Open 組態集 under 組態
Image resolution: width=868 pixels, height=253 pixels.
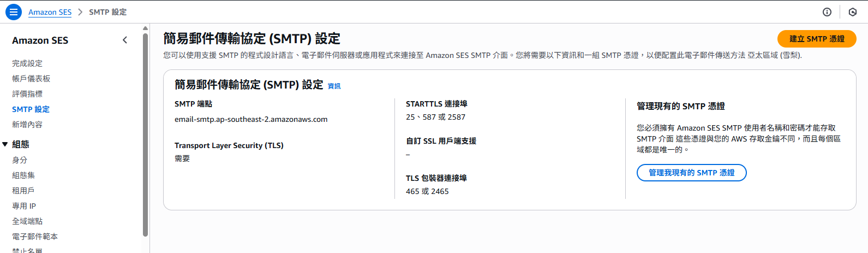click(23, 175)
